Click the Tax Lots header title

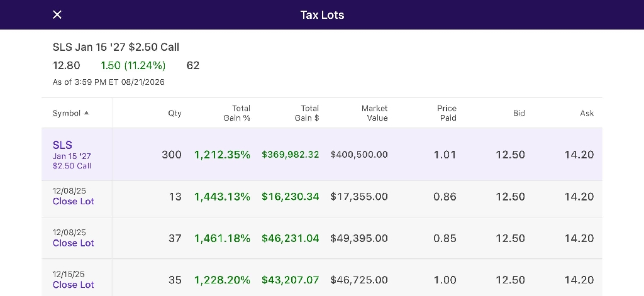pos(322,15)
